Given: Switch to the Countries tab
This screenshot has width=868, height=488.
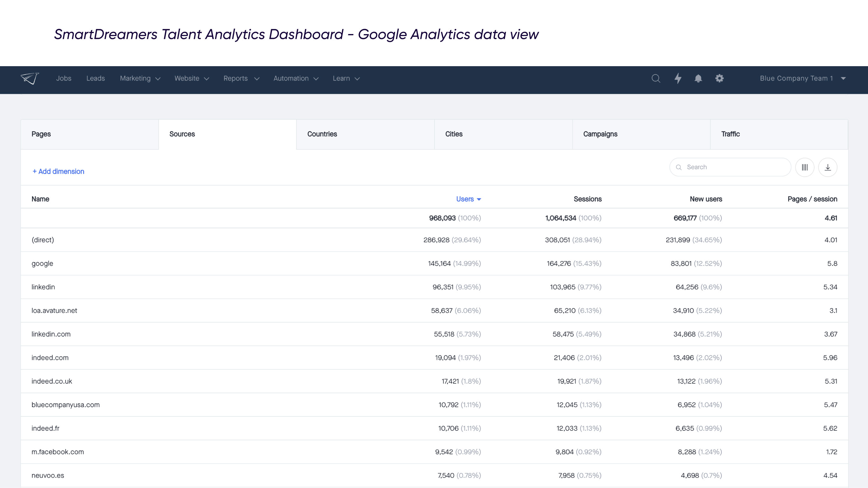Looking at the screenshot, I should [365, 134].
